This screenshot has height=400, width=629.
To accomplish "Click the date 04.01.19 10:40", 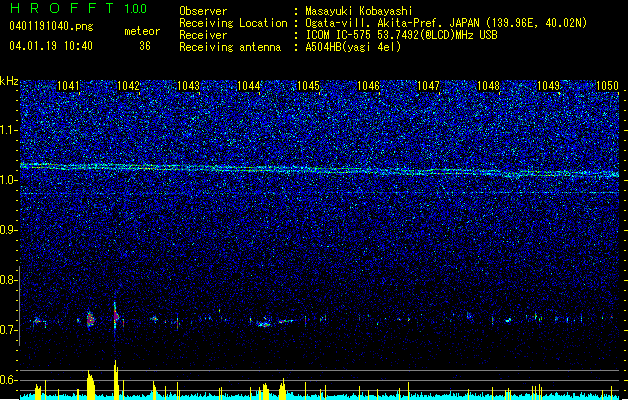I will click(x=51, y=46).
